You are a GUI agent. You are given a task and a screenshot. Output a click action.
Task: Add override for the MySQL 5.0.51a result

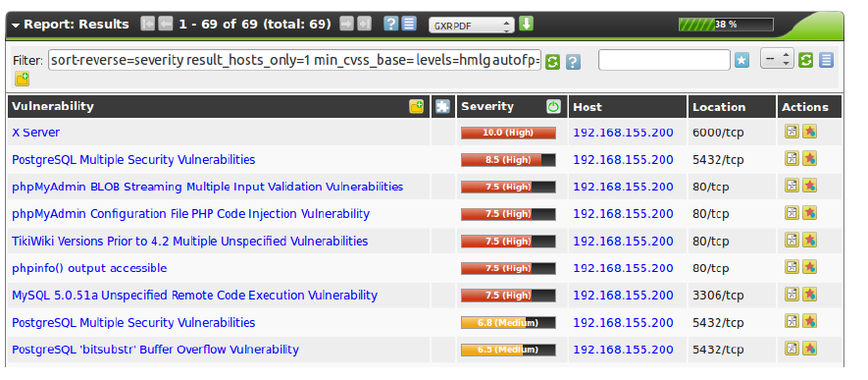(810, 295)
